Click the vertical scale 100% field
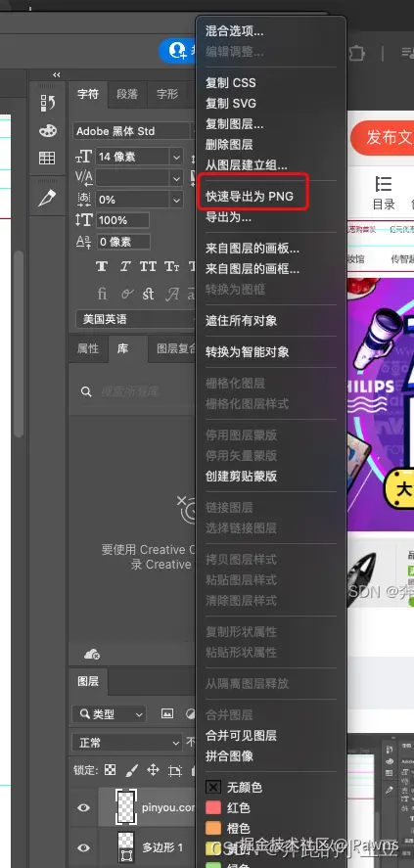 click(x=122, y=220)
